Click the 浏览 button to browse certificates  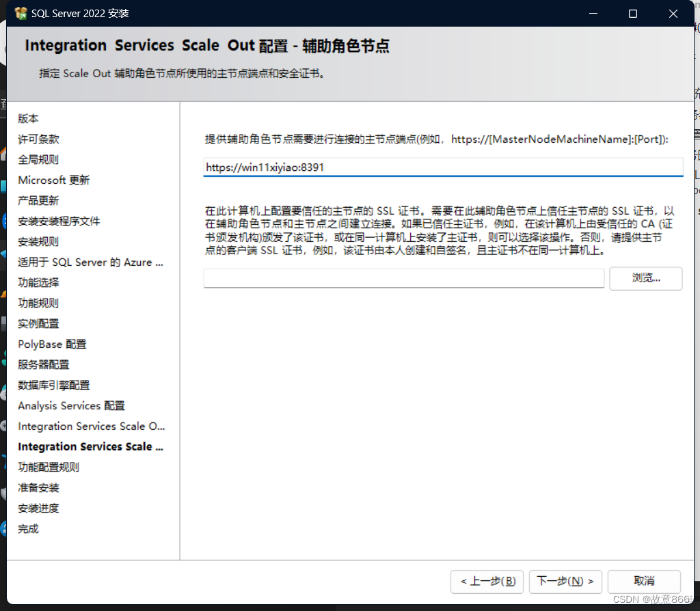point(645,278)
